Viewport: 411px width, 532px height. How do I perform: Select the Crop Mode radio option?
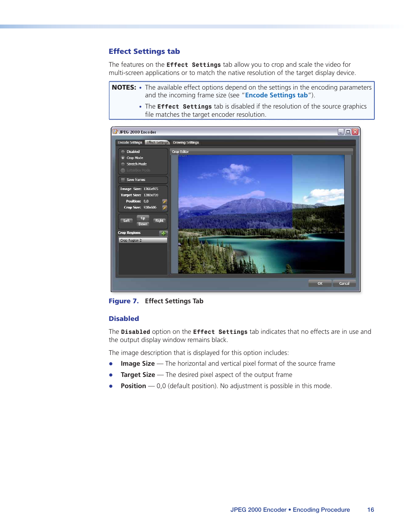tap(123, 158)
